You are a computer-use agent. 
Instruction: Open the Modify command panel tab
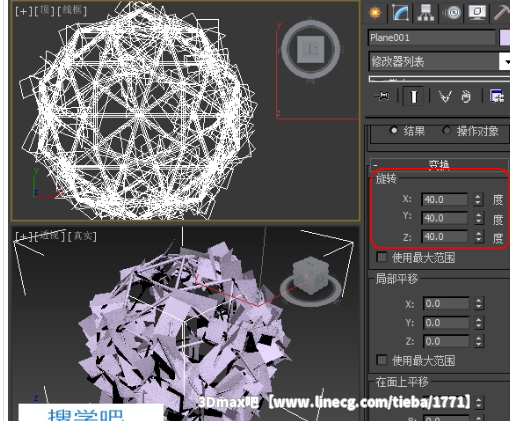400,13
